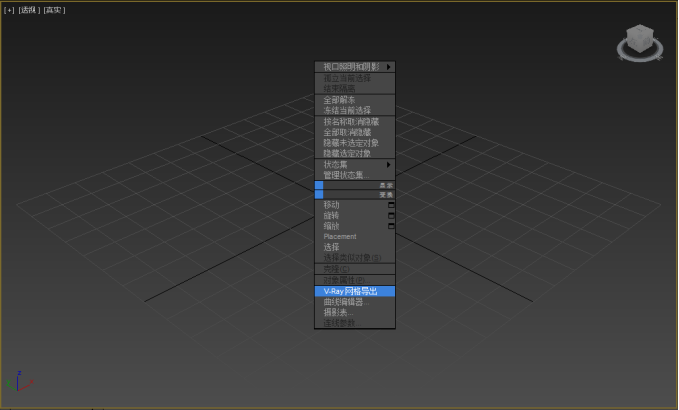Open 摄影表... entry
The width and height of the screenshot is (679, 410).
click(355, 313)
